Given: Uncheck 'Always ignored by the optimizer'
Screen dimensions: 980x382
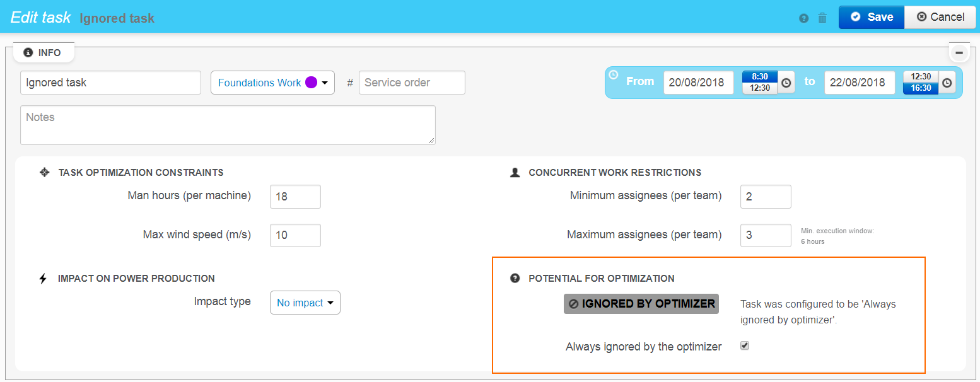Looking at the screenshot, I should click(x=744, y=345).
